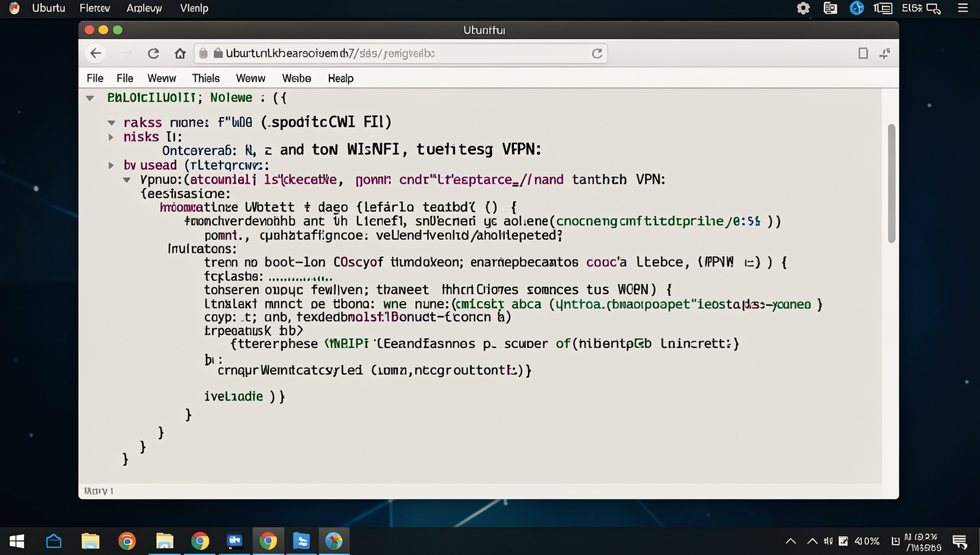Click the Inuicatons: line

(x=202, y=249)
